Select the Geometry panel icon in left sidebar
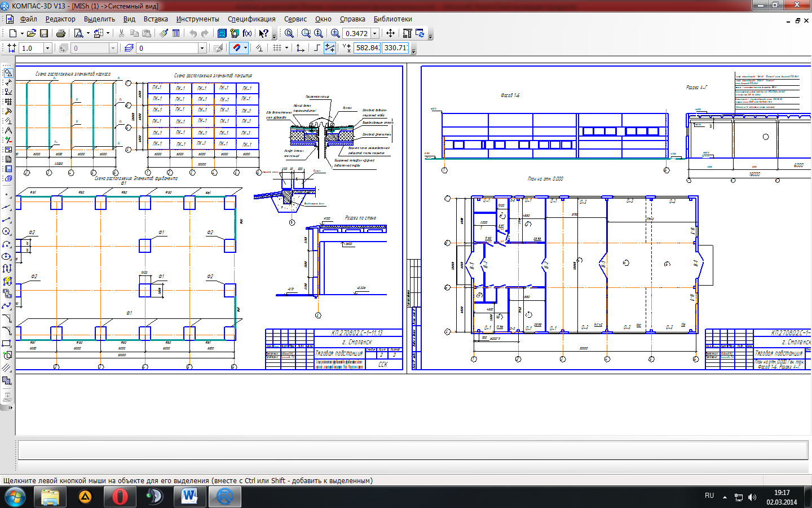 (x=8, y=73)
